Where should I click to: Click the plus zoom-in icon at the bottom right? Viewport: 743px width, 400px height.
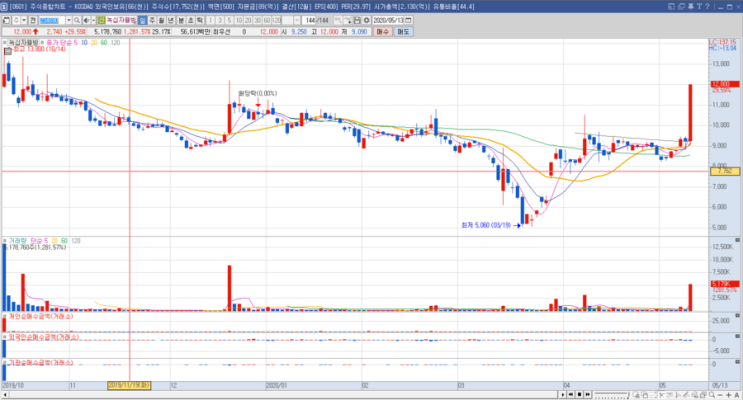pyautogui.click(x=728, y=394)
